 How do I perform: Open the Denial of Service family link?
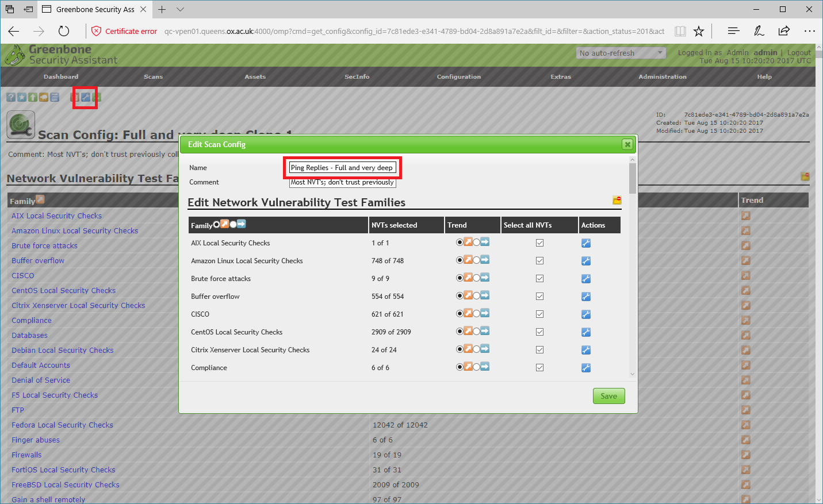click(x=41, y=380)
